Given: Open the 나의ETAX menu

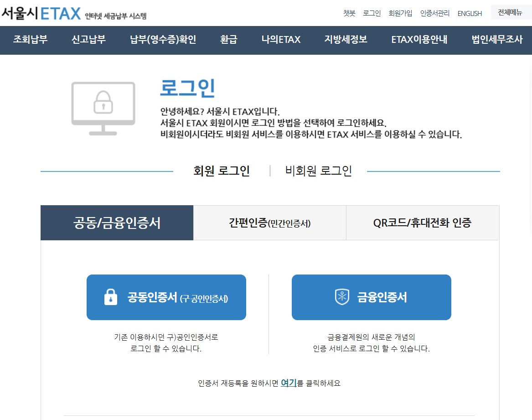Looking at the screenshot, I should (281, 40).
